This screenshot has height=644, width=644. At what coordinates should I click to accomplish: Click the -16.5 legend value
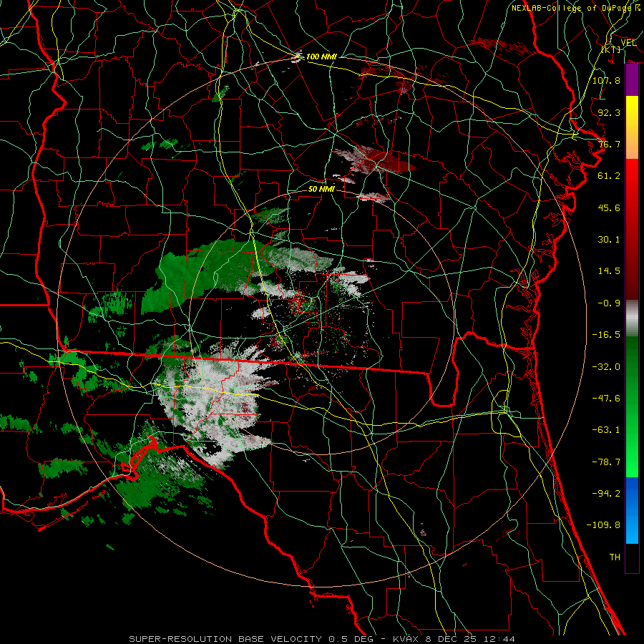click(606, 335)
